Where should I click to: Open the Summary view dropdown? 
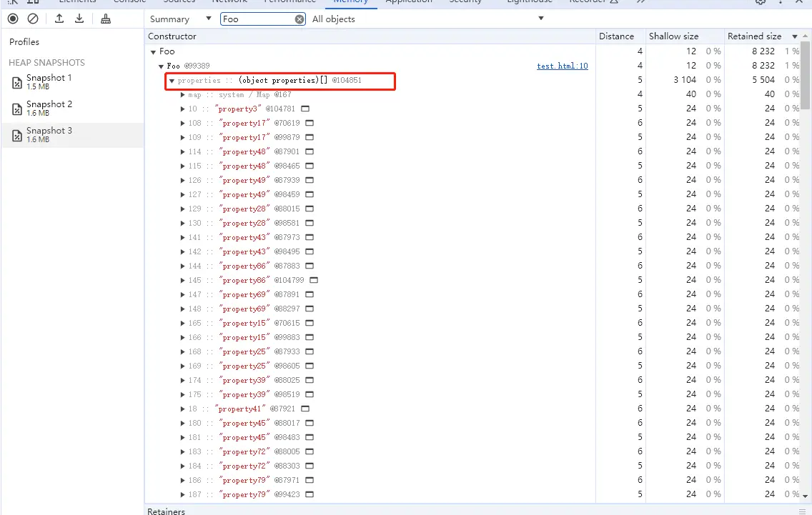tap(181, 19)
